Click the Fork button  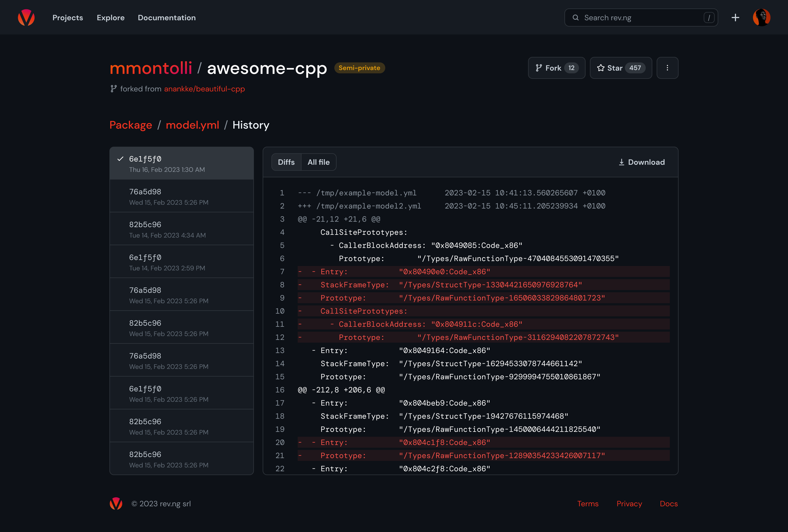(556, 68)
